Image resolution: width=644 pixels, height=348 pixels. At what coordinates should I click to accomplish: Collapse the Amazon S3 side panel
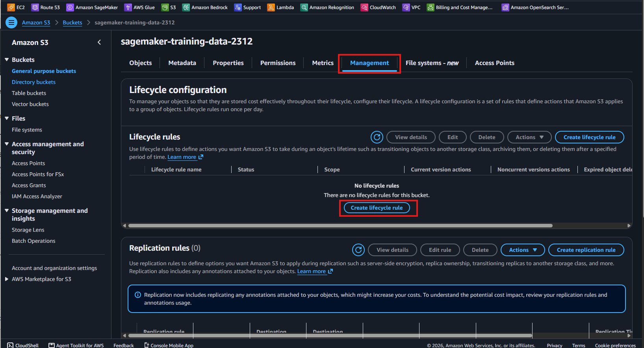point(99,42)
